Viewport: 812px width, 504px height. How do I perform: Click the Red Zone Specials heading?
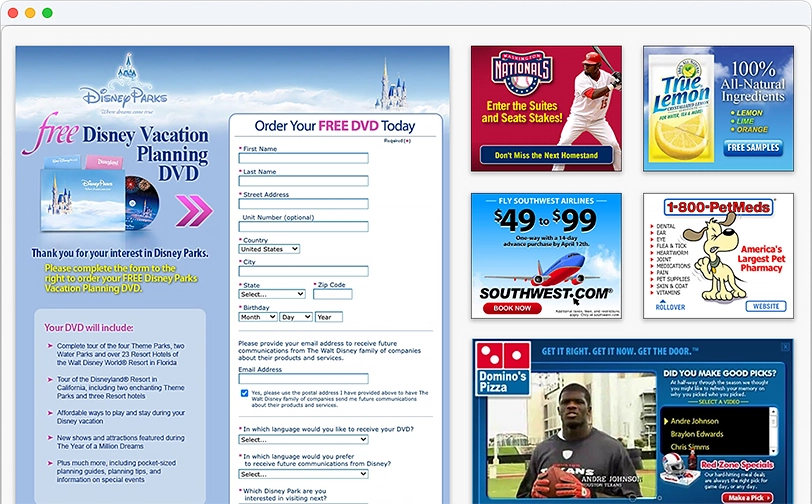coord(737,465)
